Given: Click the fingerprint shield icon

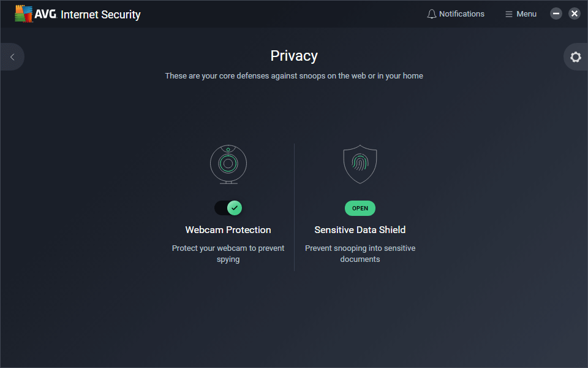Looking at the screenshot, I should [360, 164].
